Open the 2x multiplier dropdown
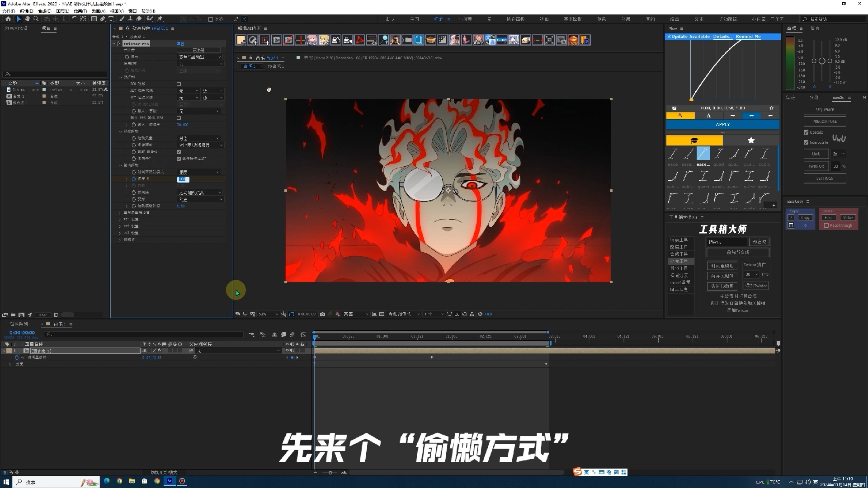The height and width of the screenshot is (488, 868). coord(839,154)
